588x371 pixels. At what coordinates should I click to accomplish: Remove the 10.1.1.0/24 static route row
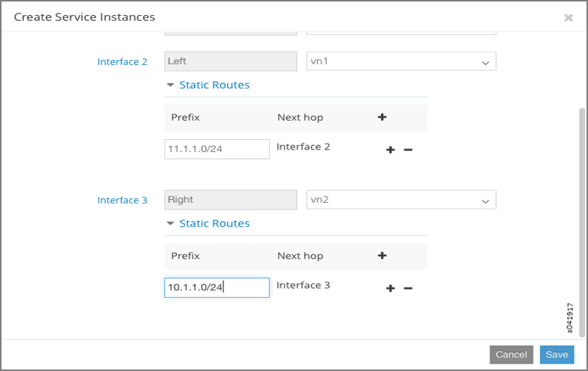[408, 288]
